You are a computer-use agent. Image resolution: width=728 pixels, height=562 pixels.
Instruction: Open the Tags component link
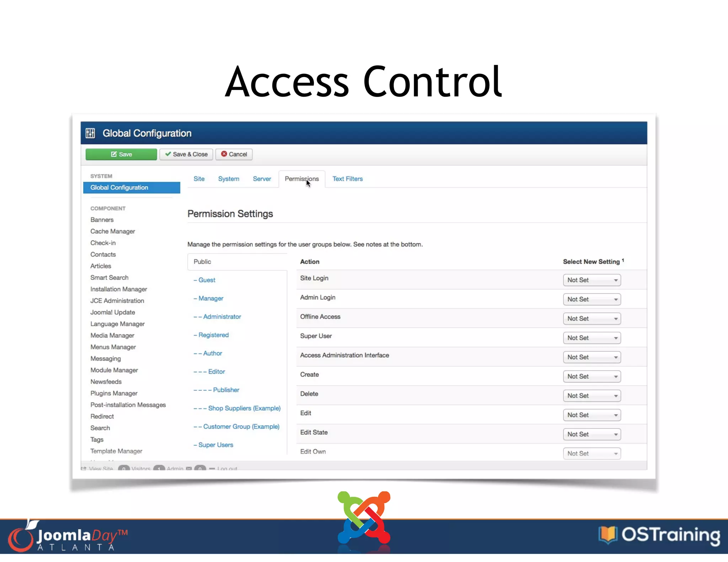(x=97, y=439)
